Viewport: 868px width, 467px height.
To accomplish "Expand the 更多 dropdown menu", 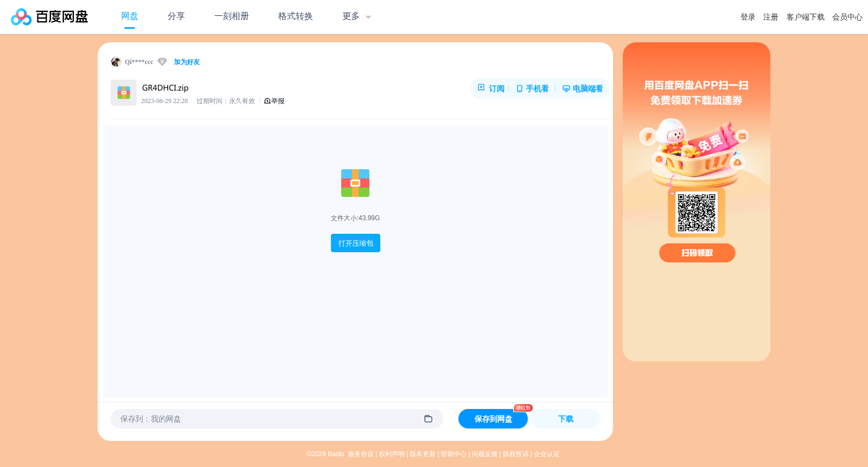I will click(357, 16).
